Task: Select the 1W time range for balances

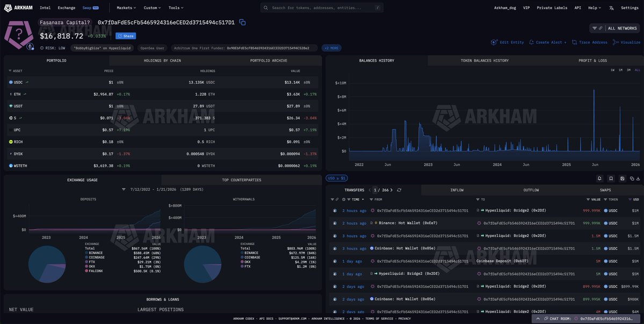Action: click(612, 70)
